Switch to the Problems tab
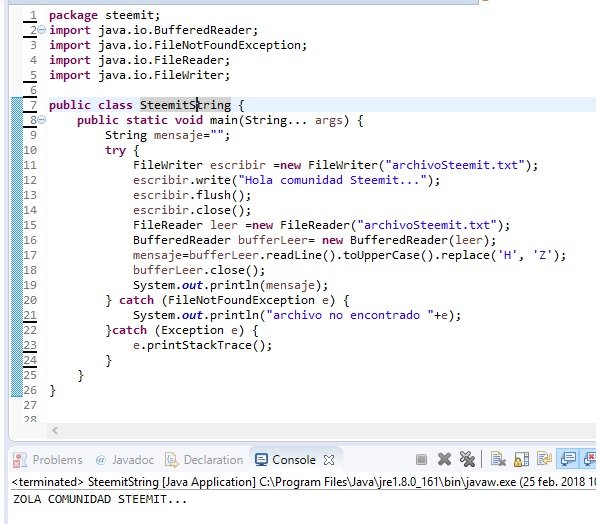Viewport: 600px width, 524px height. (48, 460)
